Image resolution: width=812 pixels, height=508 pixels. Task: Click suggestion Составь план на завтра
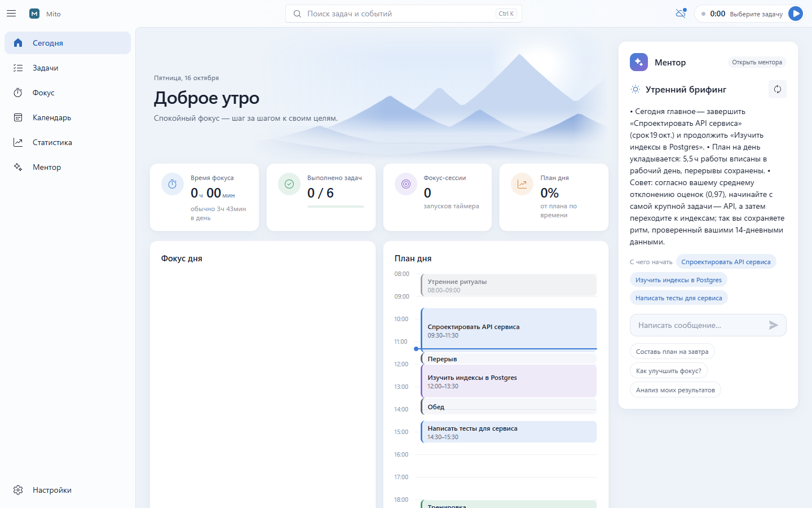(672, 352)
